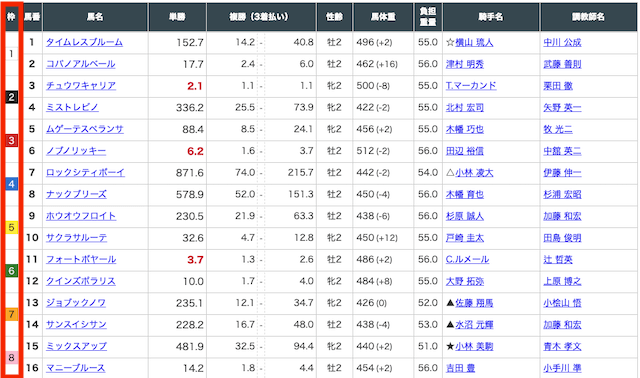Open trainer link 小桧山 悟
This screenshot has width=640, height=378.
click(562, 303)
